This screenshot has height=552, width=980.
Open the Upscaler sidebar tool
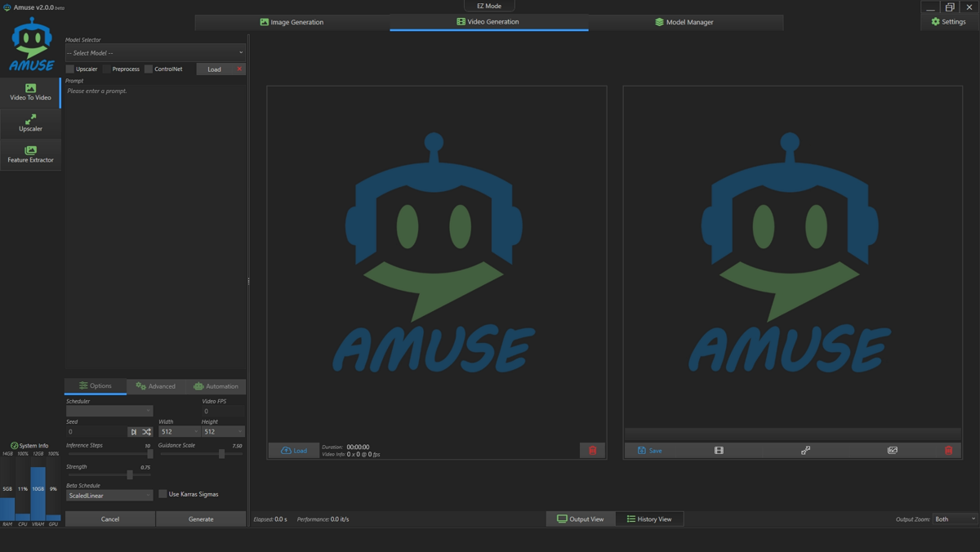(x=30, y=124)
